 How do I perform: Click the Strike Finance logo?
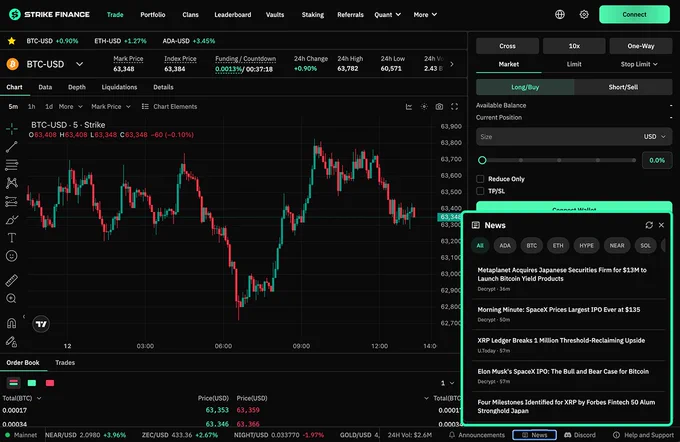49,15
